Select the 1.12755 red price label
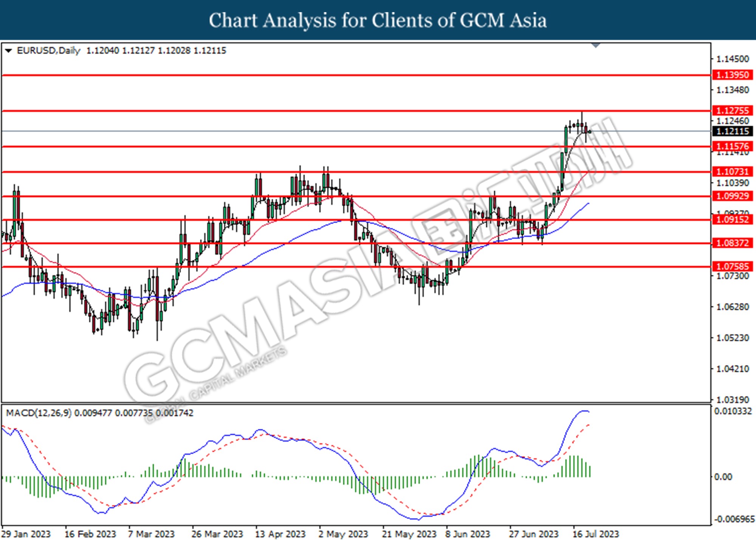This screenshot has height=540, width=756. click(x=733, y=110)
